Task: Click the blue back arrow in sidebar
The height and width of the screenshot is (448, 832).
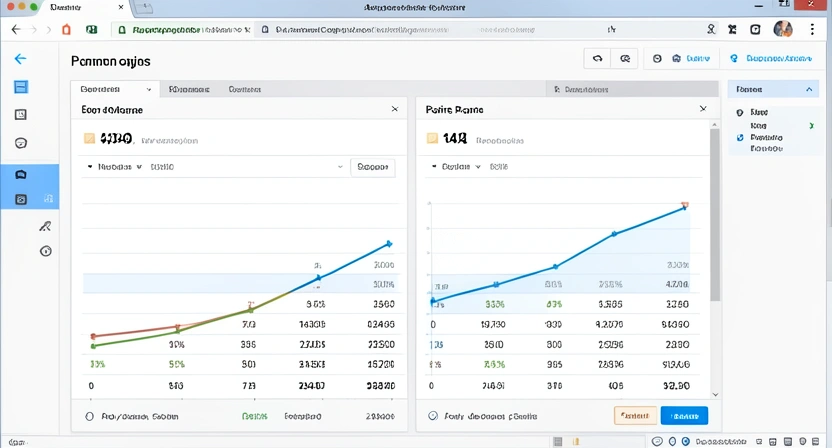Action: coord(20,59)
